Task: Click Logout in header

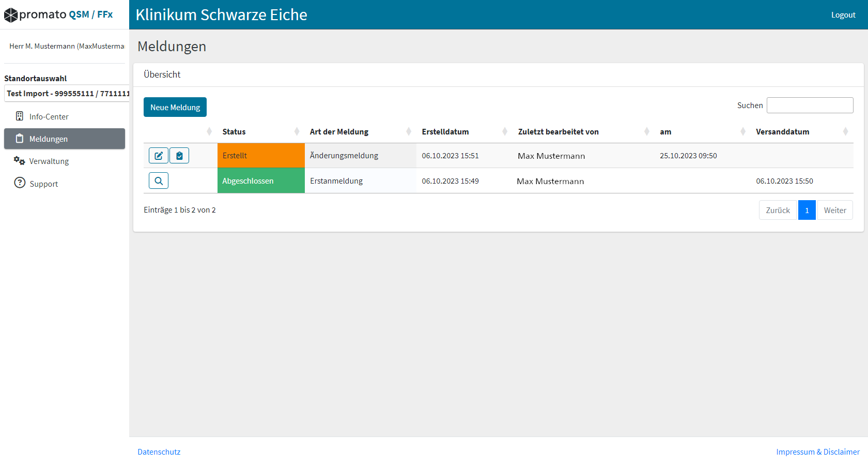Action: tap(843, 15)
